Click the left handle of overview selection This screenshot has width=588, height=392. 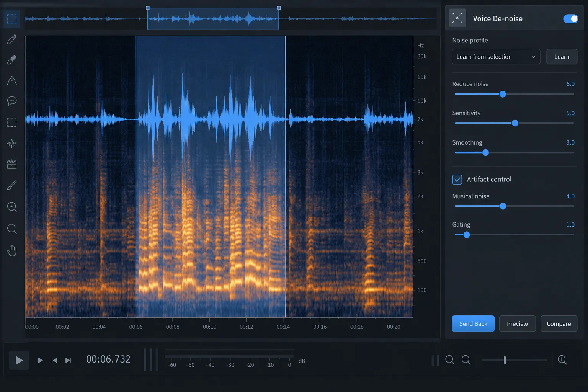pos(148,8)
